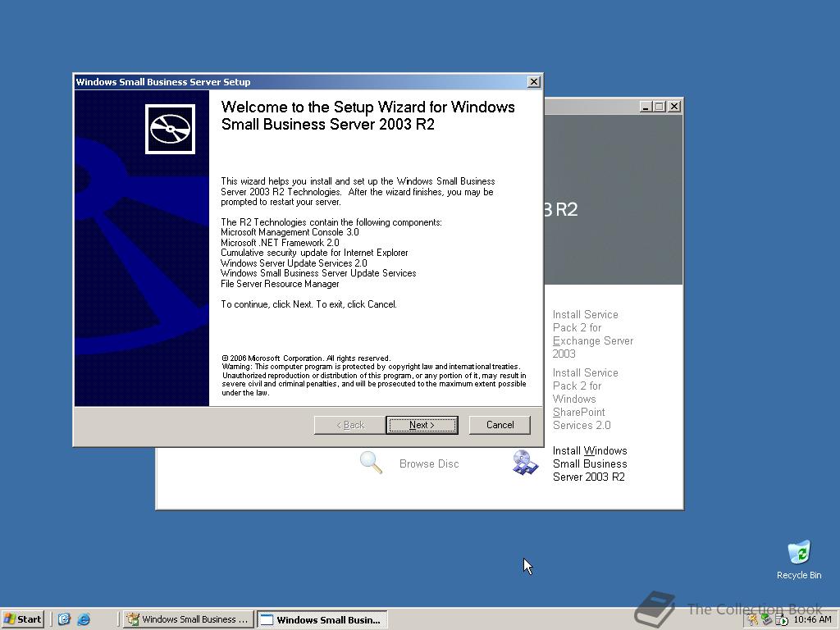840x630 pixels.
Task: Select the active Windows Small Busin... taskbar button
Action: (x=322, y=619)
